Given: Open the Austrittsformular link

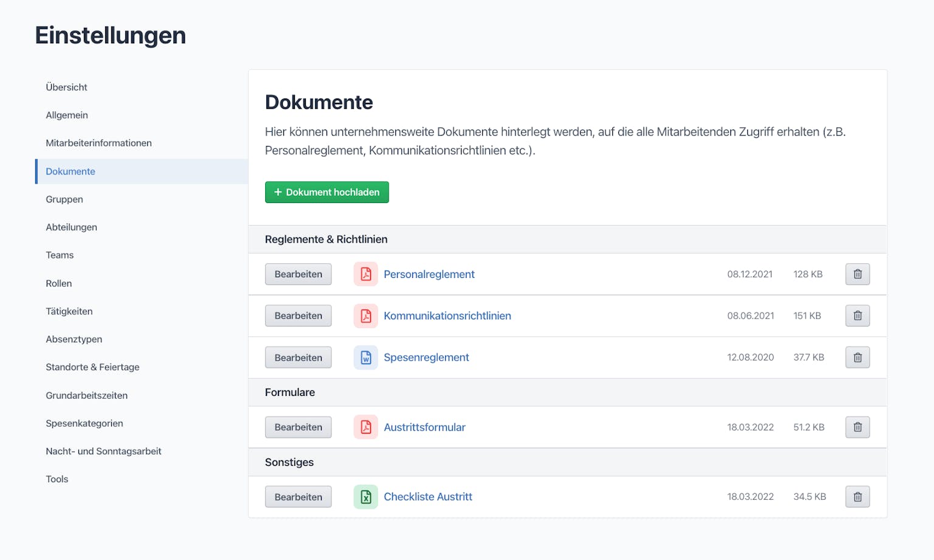Looking at the screenshot, I should point(424,427).
